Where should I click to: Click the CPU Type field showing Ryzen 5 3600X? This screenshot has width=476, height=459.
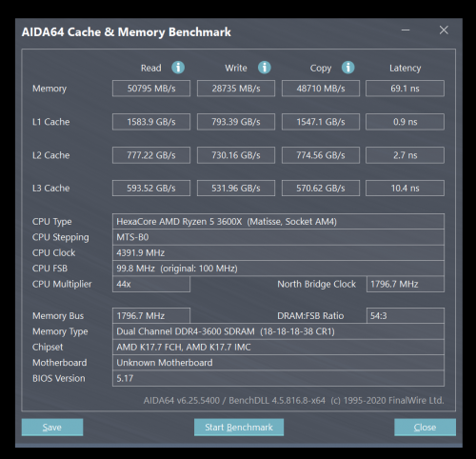pyautogui.click(x=278, y=222)
